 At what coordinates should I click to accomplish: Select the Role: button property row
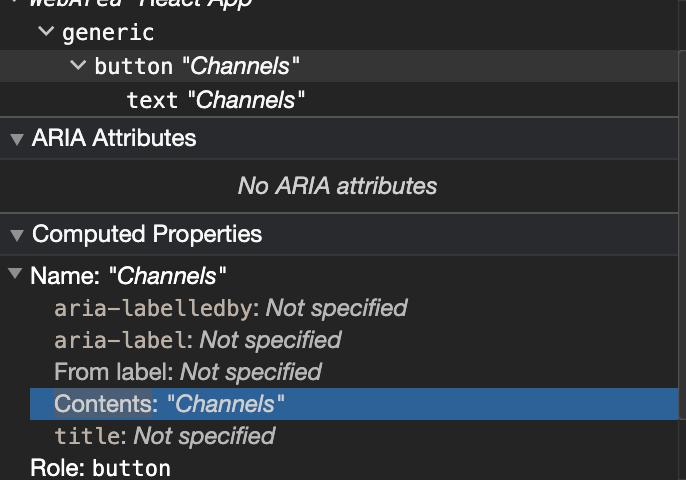coord(100,468)
